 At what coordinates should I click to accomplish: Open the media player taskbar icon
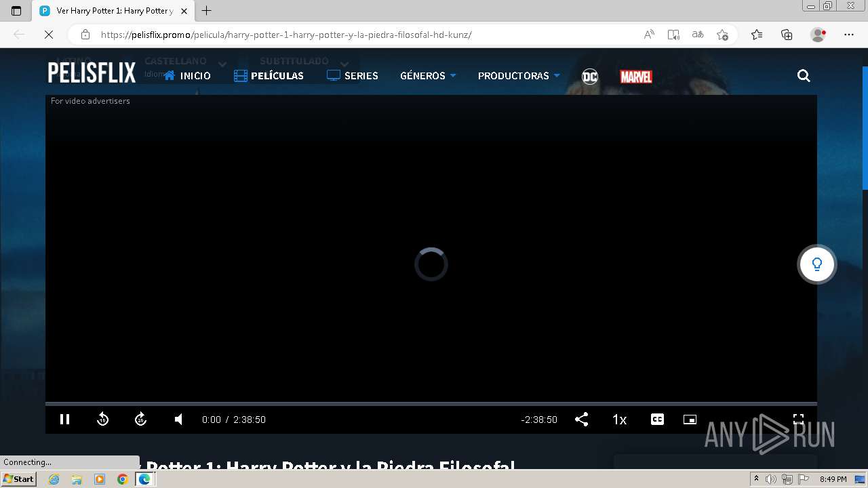pyautogui.click(x=100, y=479)
